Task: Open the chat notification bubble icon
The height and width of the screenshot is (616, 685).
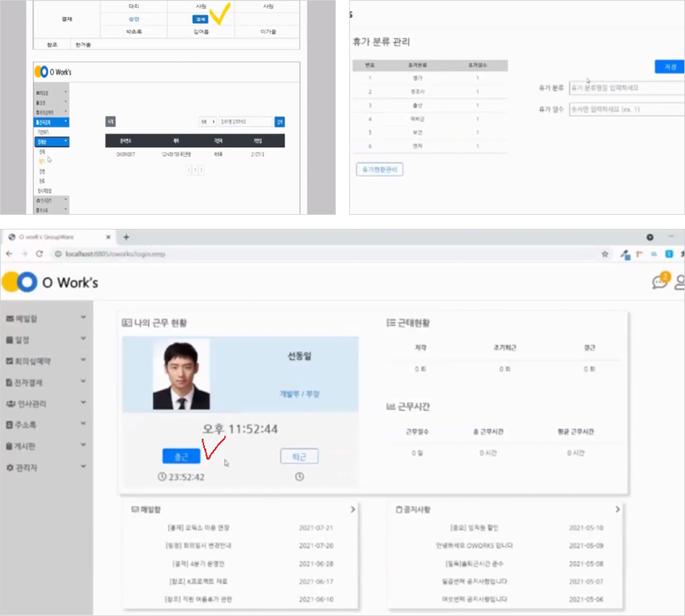Action: 660,281
